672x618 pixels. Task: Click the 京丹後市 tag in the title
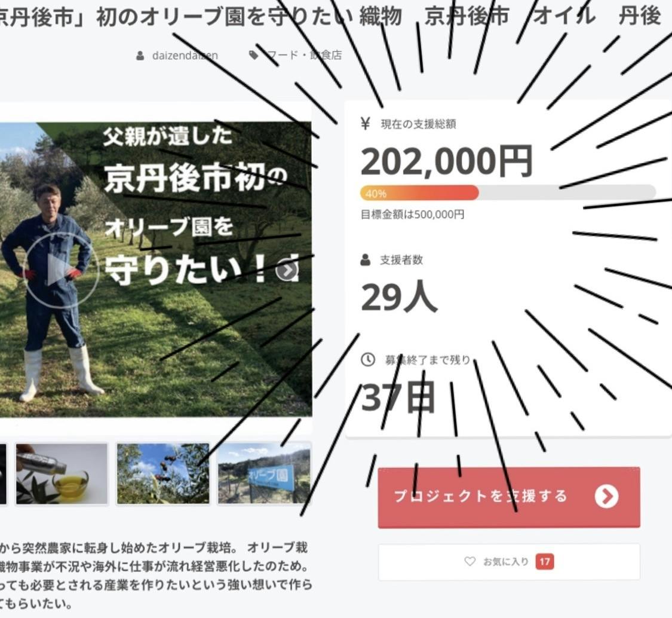[x=467, y=16]
